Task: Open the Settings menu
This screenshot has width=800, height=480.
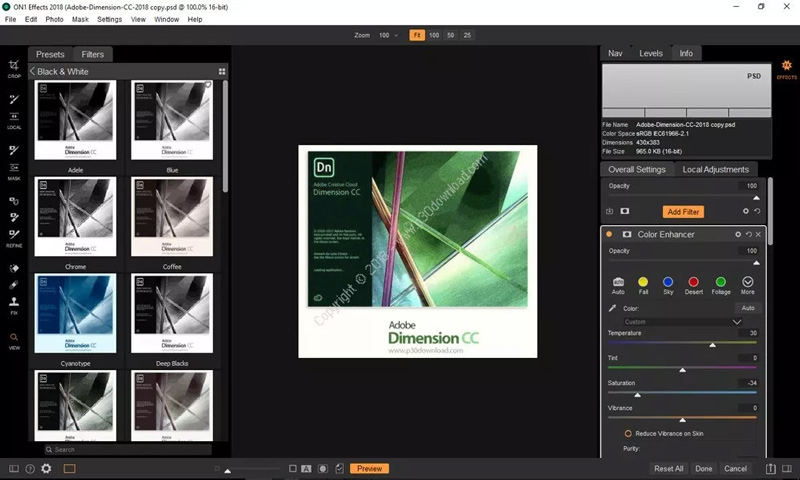Action: pyautogui.click(x=109, y=19)
